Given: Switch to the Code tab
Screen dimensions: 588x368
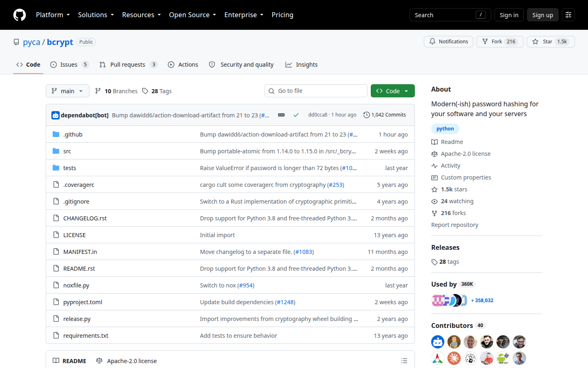Looking at the screenshot, I should [x=28, y=65].
